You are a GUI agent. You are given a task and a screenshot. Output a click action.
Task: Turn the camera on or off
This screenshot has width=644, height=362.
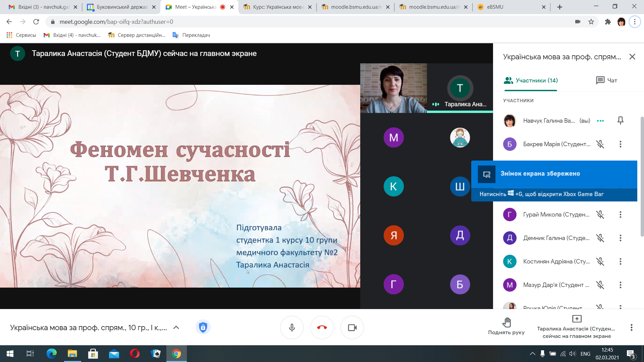click(352, 327)
